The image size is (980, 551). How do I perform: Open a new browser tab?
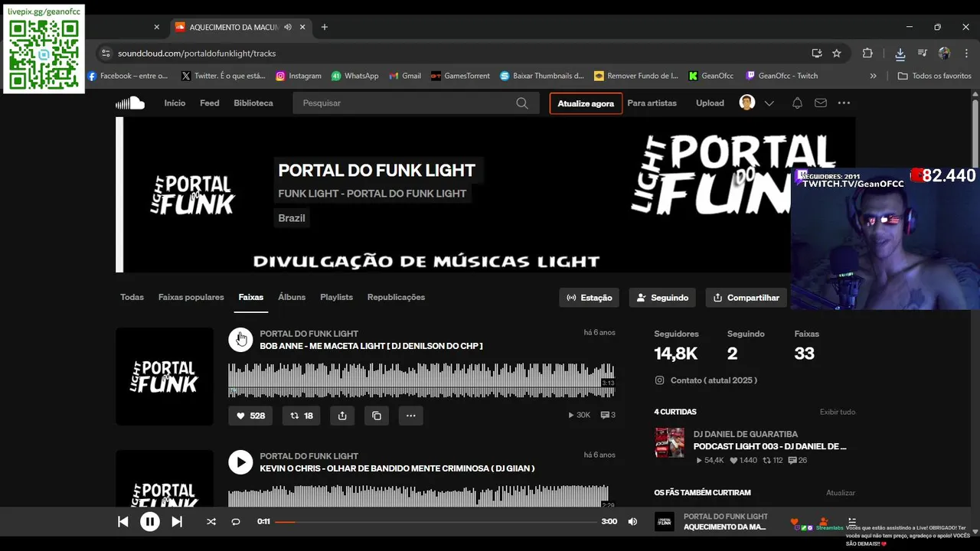(x=325, y=27)
